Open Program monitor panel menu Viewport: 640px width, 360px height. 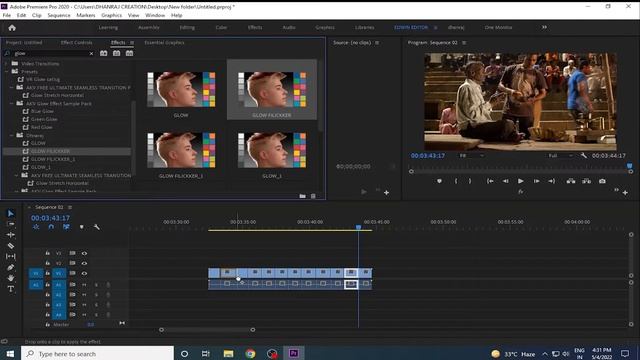[464, 42]
